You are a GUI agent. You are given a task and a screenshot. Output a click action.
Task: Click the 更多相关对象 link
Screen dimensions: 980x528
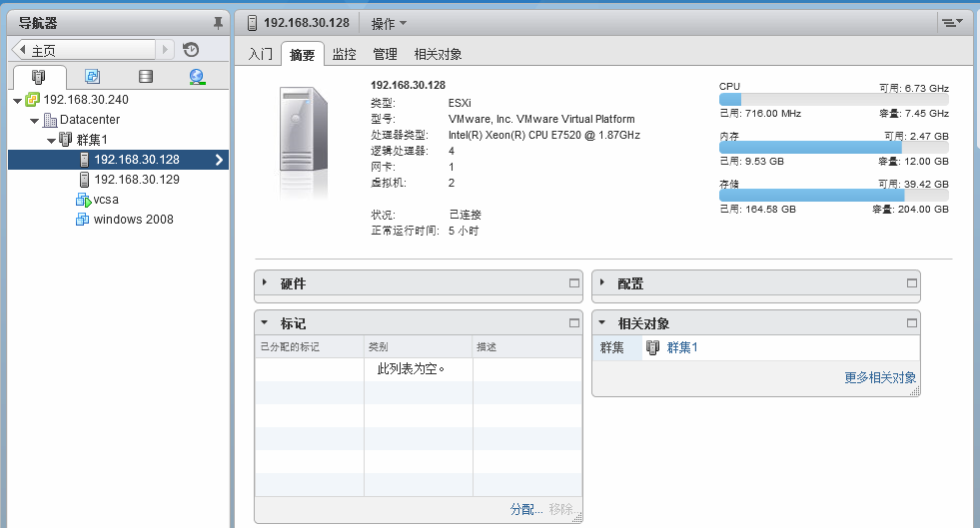pos(880,377)
